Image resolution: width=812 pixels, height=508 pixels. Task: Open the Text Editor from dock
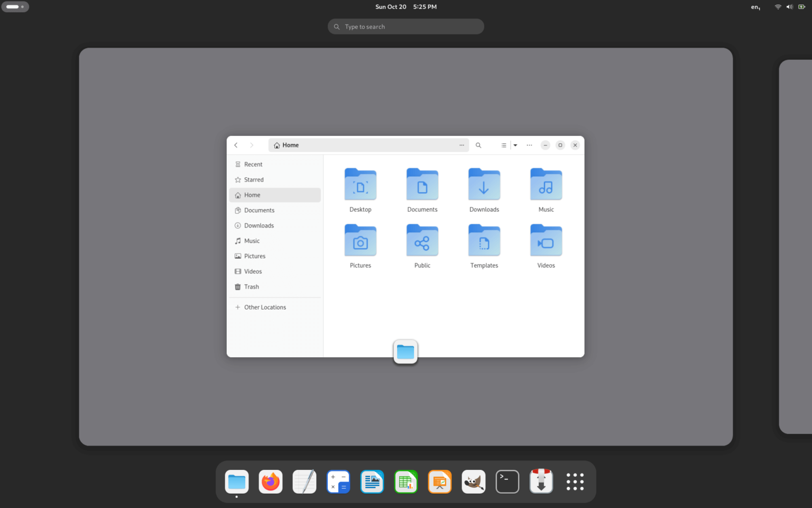pyautogui.click(x=304, y=482)
